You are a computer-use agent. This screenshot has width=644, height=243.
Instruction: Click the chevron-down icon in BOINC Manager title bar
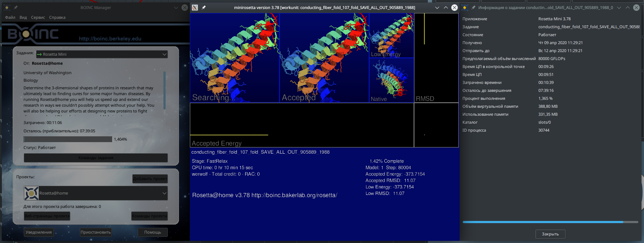176,8
